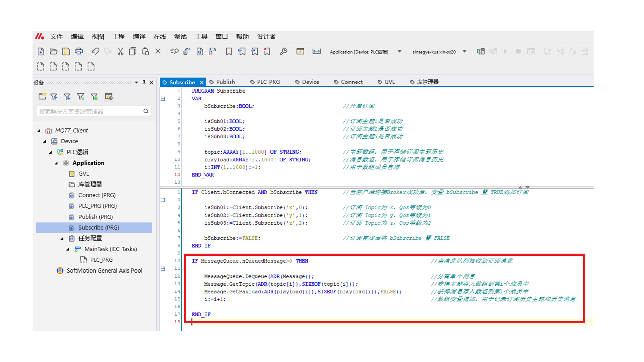644x362 pixels.
Task: Select Publish (PRG) in the device tree
Action: coord(96,217)
